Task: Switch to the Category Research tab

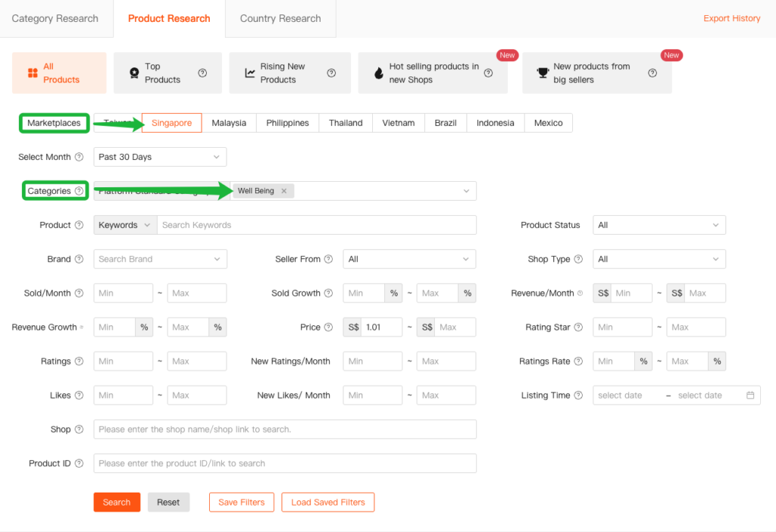Action: pos(55,18)
